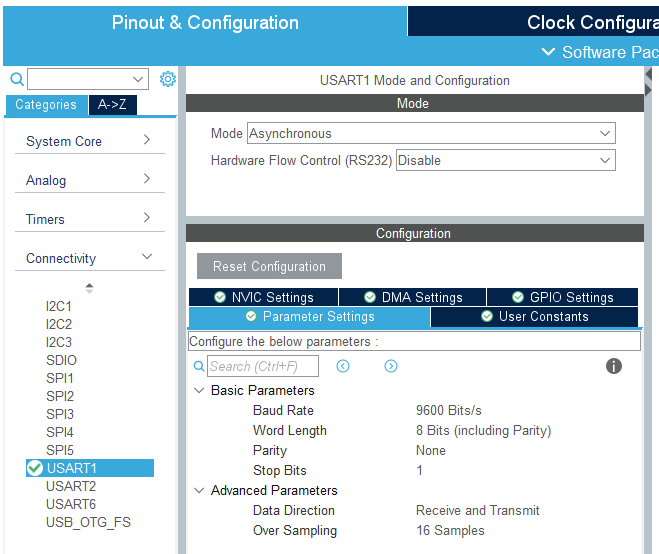Select SPI1 in the Connectivity list
Screen dimensions: 659x554
[60, 378]
